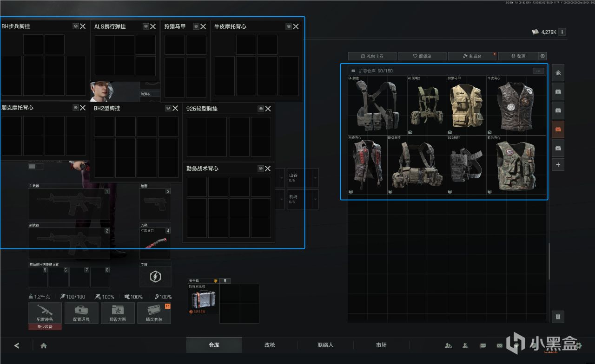
Task: Close the ALS携行弹挂 container panel
Action: tap(152, 26)
